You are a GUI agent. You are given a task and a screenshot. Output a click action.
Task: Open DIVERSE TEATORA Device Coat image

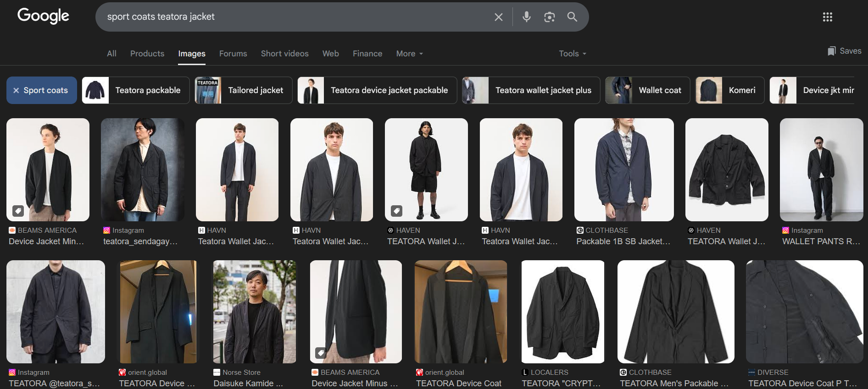pyautogui.click(x=805, y=312)
